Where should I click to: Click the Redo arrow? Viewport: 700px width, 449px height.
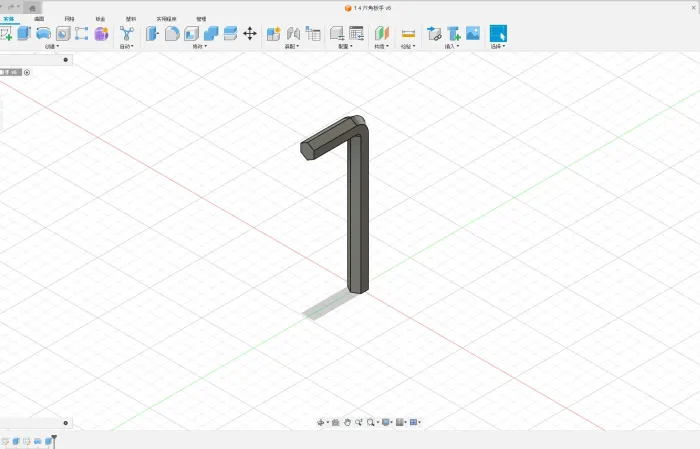coord(11,7)
